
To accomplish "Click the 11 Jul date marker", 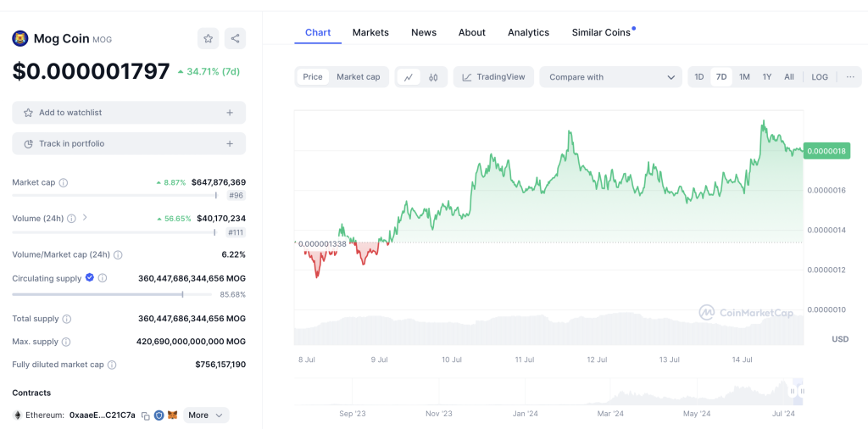I will [525, 359].
